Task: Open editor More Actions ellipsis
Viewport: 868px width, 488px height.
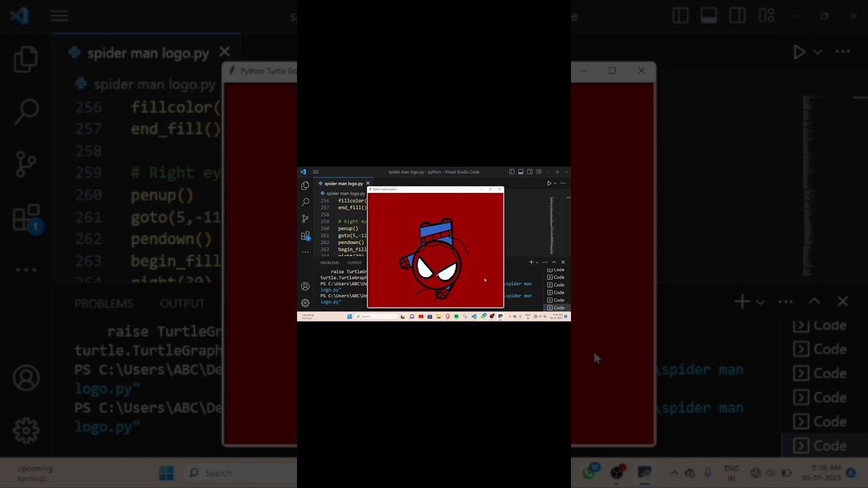Action: point(563,183)
